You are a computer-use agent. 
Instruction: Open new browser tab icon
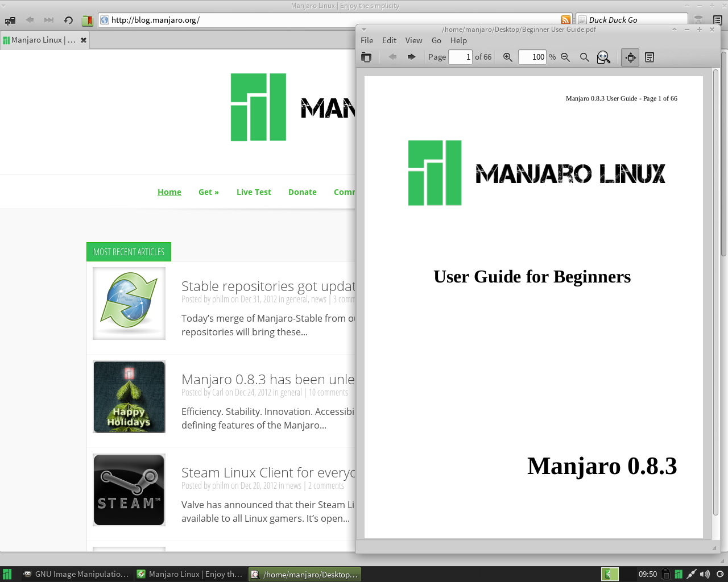10,20
